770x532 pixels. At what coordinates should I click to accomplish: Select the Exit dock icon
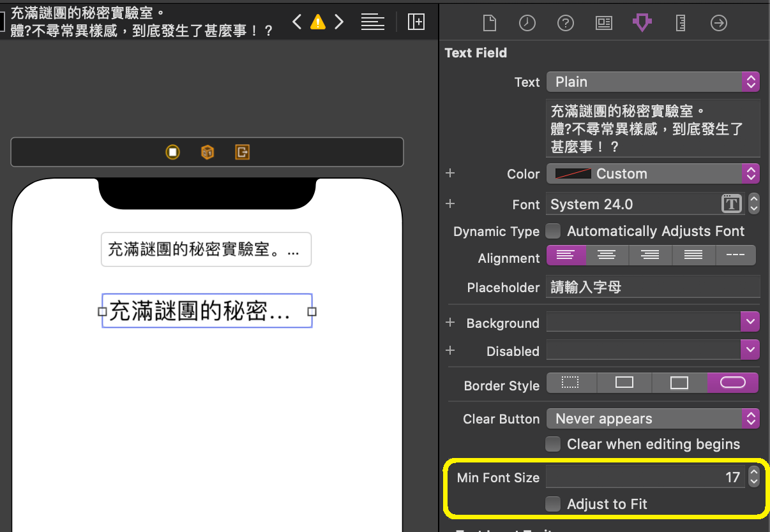[242, 152]
